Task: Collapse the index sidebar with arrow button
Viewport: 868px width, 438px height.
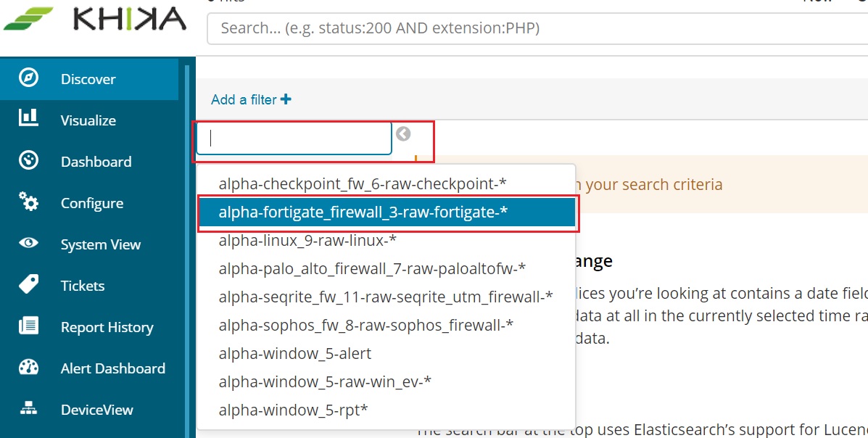Action: coord(403,134)
